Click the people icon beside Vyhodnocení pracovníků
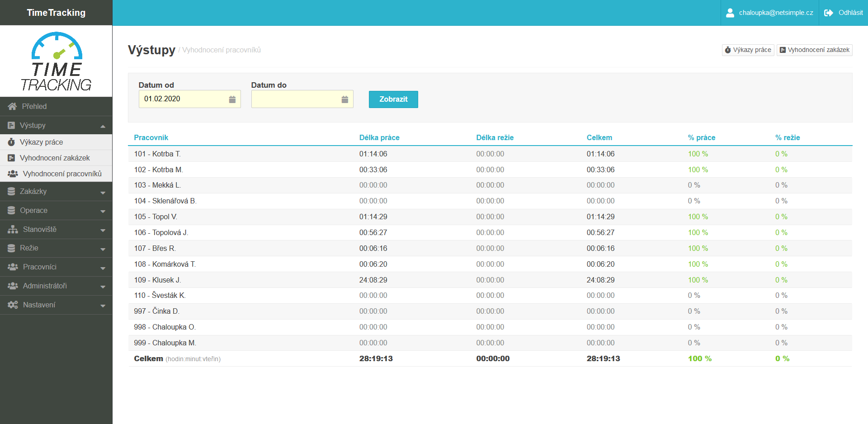 13,174
